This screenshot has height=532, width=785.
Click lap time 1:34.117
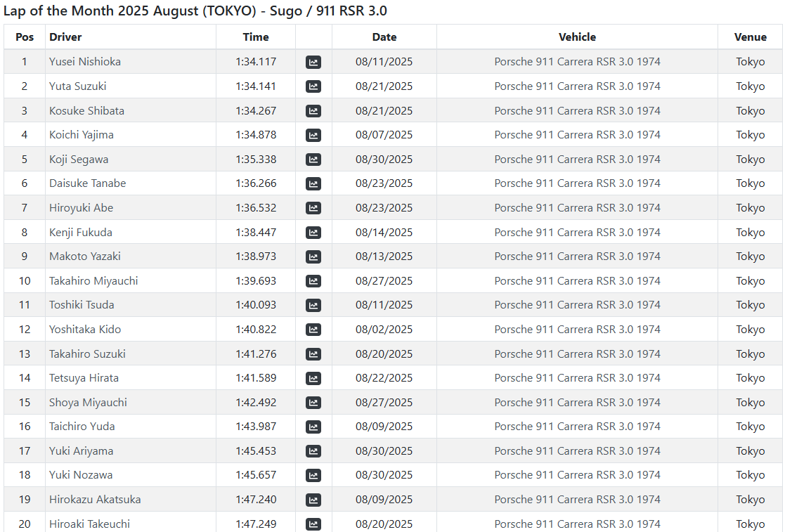pos(256,62)
